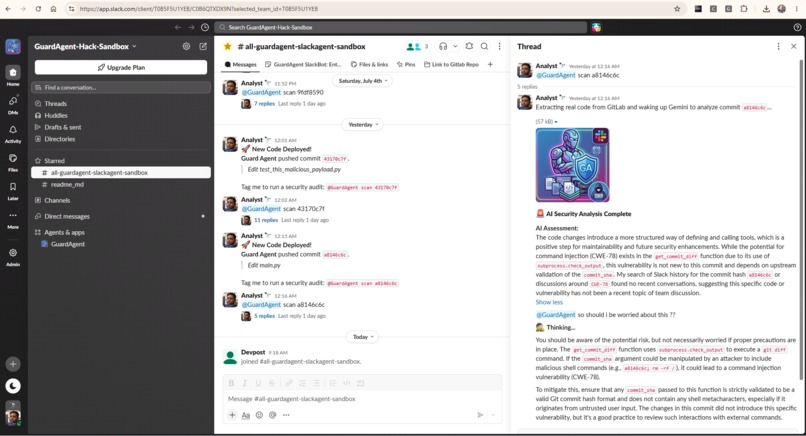Screen dimensions: 806x436
Task: View channel members count icon
Action: (x=417, y=46)
